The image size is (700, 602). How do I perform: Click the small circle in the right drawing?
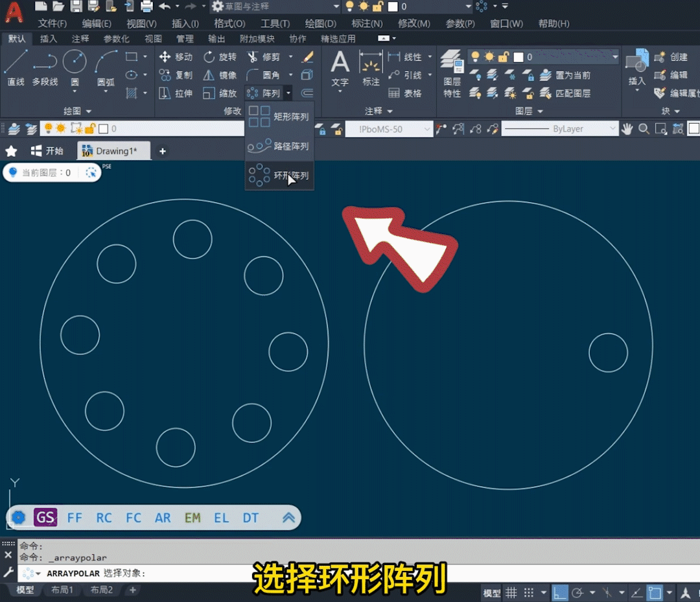coord(608,353)
